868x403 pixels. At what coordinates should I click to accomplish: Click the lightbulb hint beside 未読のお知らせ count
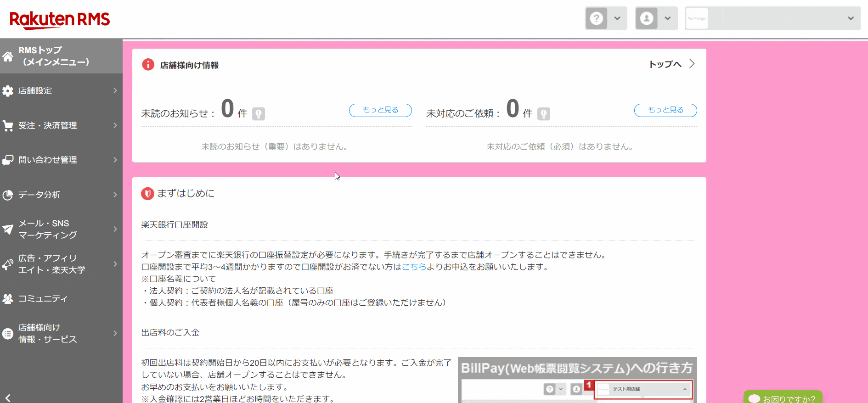259,113
